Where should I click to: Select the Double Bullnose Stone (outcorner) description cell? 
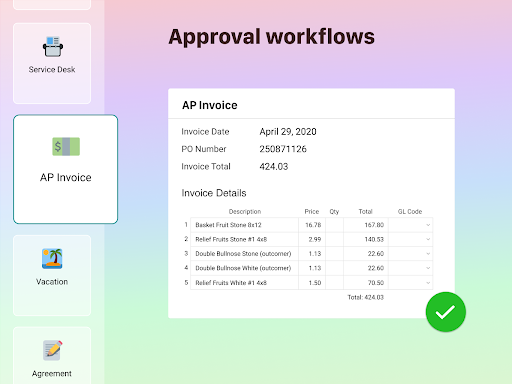[x=244, y=254]
